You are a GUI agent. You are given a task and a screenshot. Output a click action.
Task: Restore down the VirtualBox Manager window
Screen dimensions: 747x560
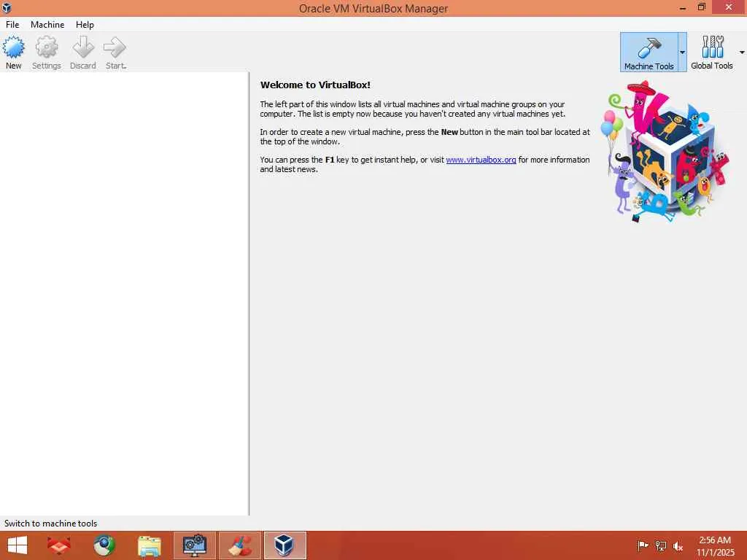point(701,7)
